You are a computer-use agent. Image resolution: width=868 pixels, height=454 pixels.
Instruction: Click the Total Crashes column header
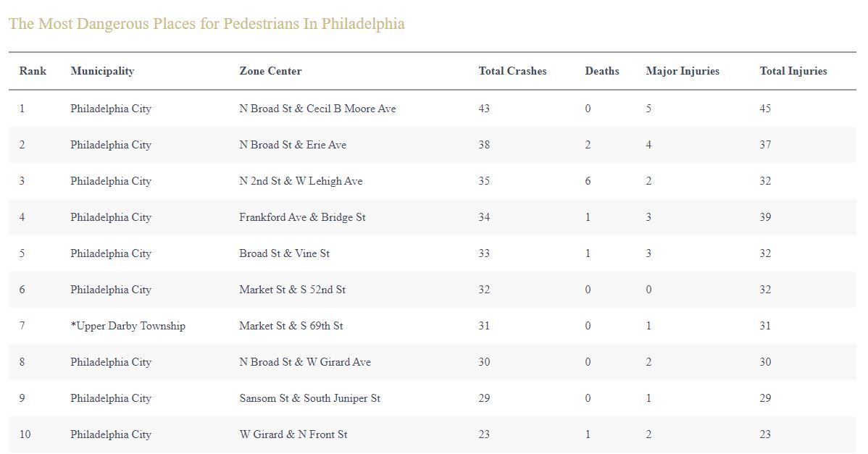point(512,71)
